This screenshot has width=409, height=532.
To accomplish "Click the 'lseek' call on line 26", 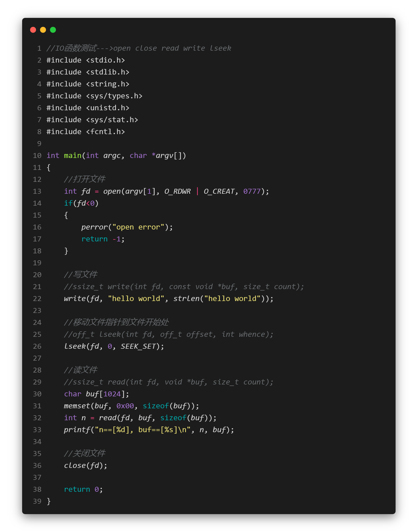I will click(x=75, y=346).
